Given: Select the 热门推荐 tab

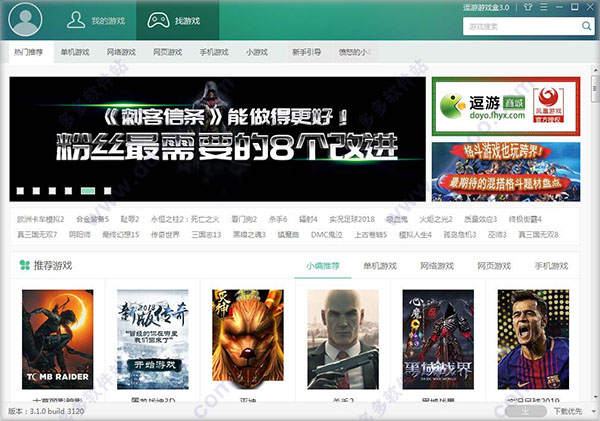Looking at the screenshot, I should 28,52.
